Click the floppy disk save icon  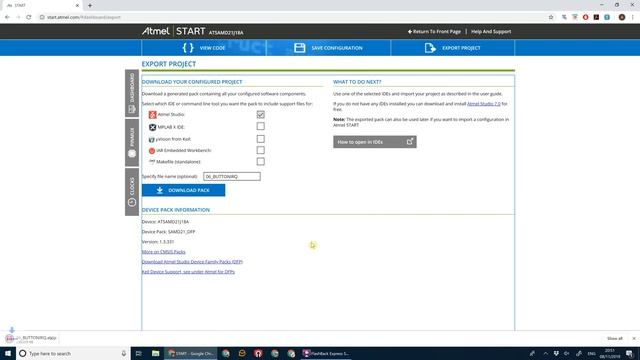pos(300,48)
